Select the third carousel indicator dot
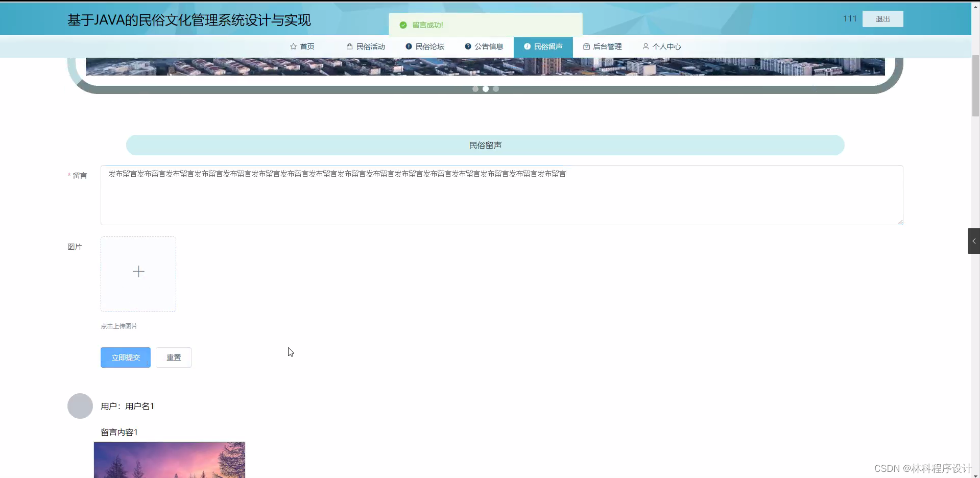Viewport: 980px width, 478px height. tap(496, 88)
